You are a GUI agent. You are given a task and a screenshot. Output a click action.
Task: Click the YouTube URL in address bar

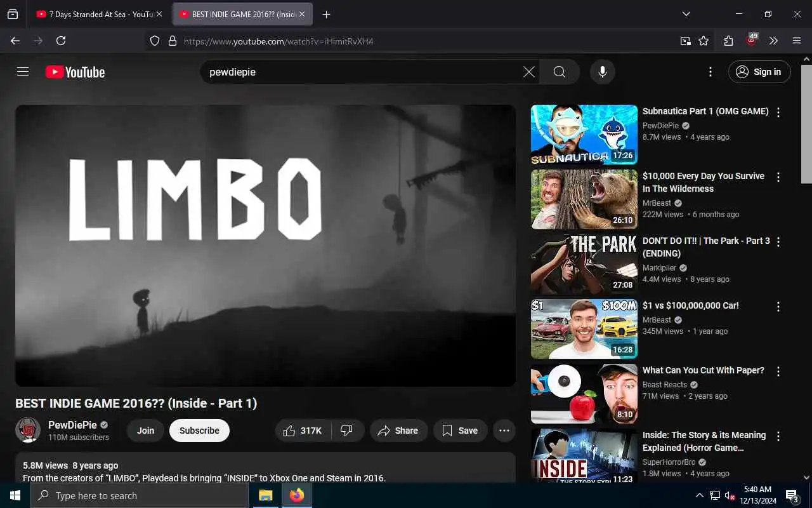click(278, 41)
